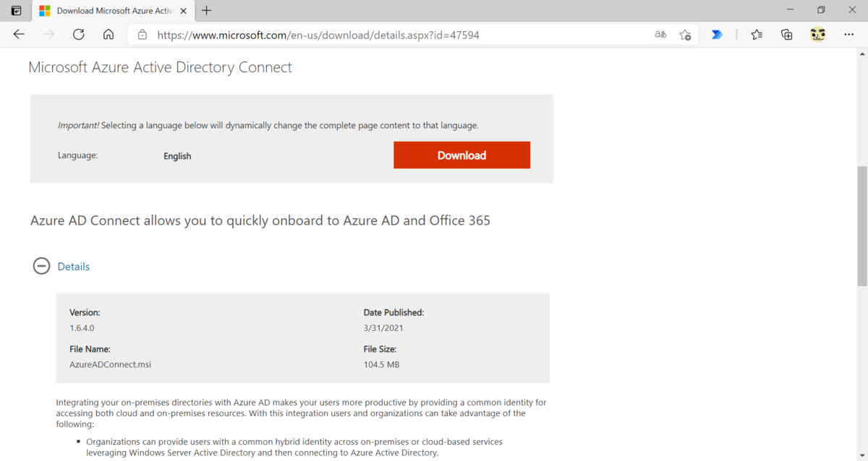Click the blue extension icon in toolbar
868x461 pixels.
[717, 35]
